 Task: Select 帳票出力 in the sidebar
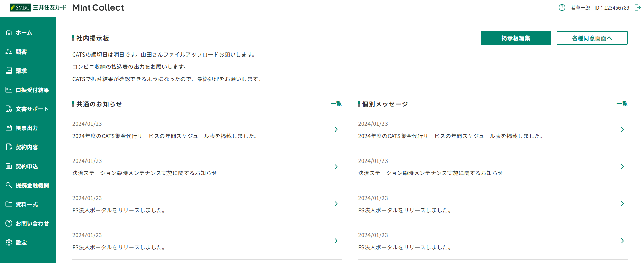[27, 128]
